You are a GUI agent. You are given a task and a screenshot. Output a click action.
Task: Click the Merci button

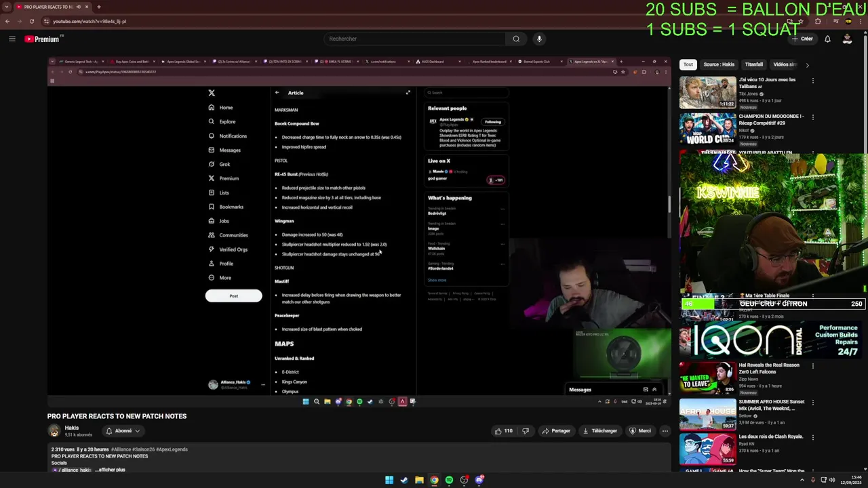pyautogui.click(x=639, y=431)
